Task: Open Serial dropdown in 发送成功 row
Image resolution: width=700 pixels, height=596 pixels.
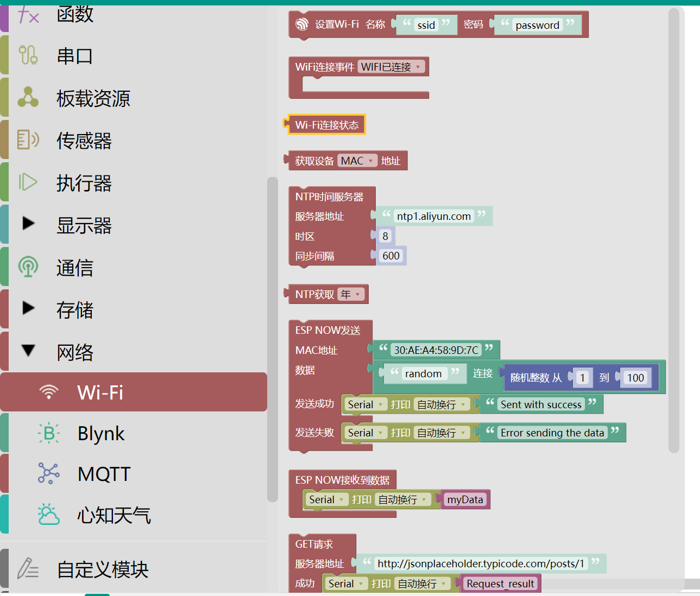Action: [366, 404]
